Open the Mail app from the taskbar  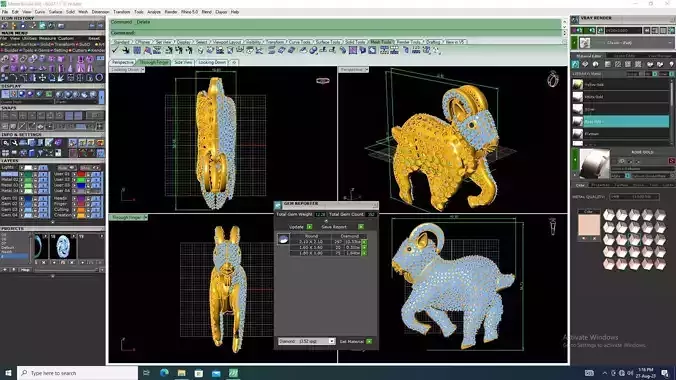coord(216,373)
